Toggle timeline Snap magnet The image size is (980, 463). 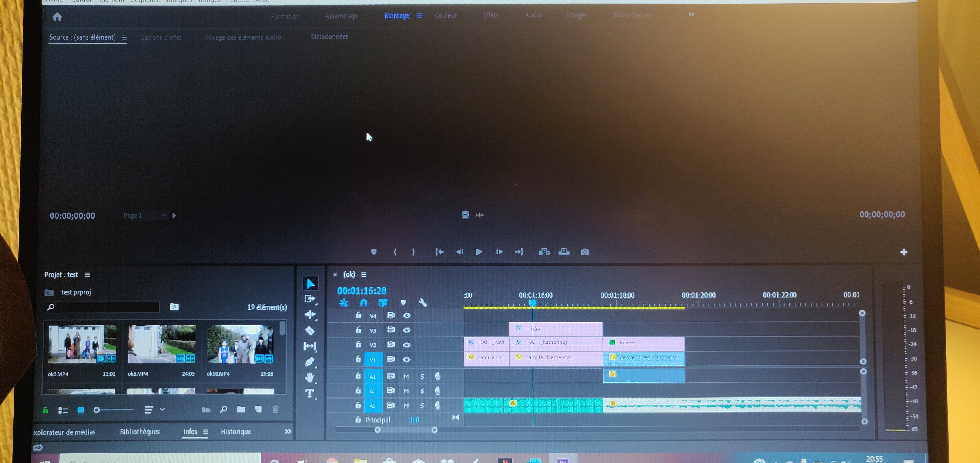pyautogui.click(x=364, y=303)
